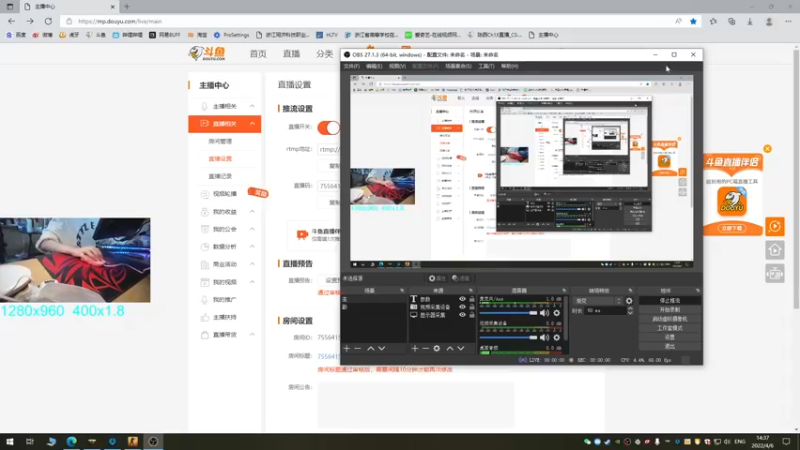Click 停止推流 button in OBS controls
Image resolution: width=800 pixels, height=450 pixels.
[669, 301]
